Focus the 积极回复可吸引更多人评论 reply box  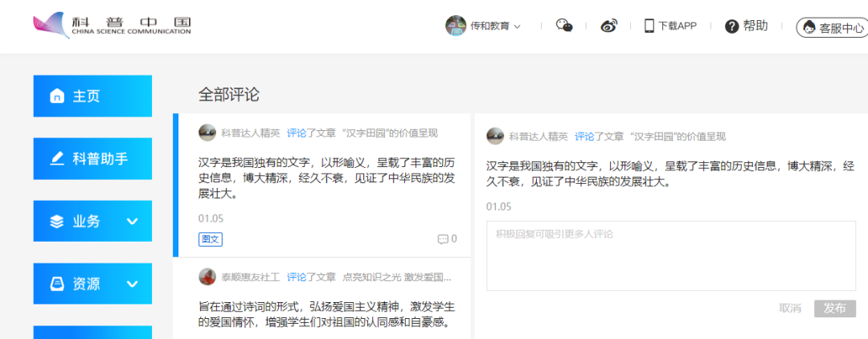pyautogui.click(x=671, y=255)
